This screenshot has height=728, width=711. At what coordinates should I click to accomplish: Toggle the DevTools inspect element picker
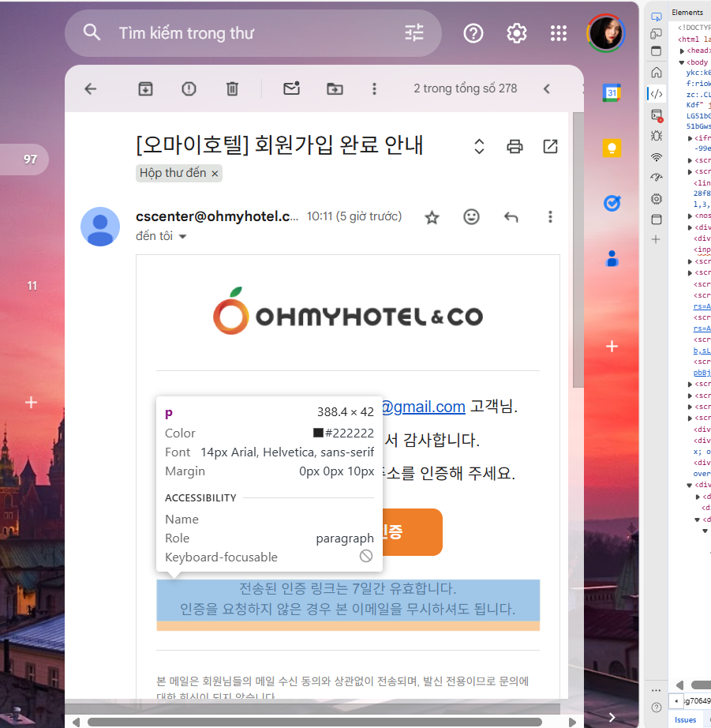click(x=657, y=17)
